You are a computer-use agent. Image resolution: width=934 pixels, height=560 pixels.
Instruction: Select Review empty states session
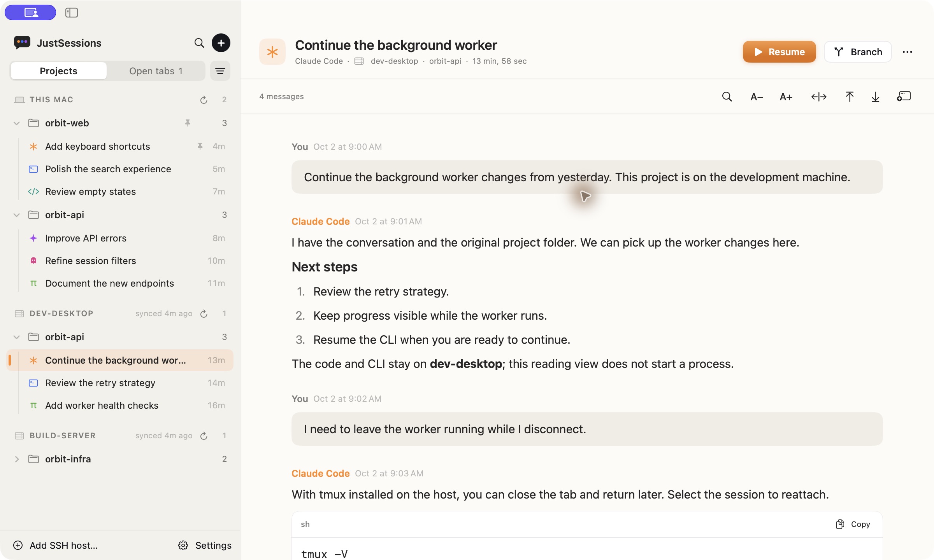coord(120,191)
